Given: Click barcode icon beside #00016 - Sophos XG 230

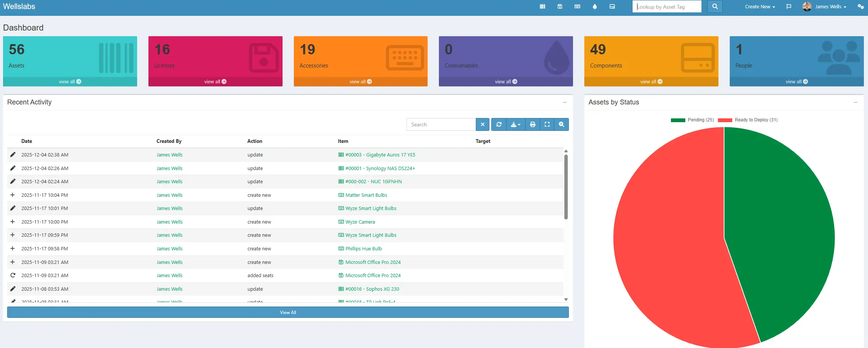Looking at the screenshot, I should [x=341, y=289].
